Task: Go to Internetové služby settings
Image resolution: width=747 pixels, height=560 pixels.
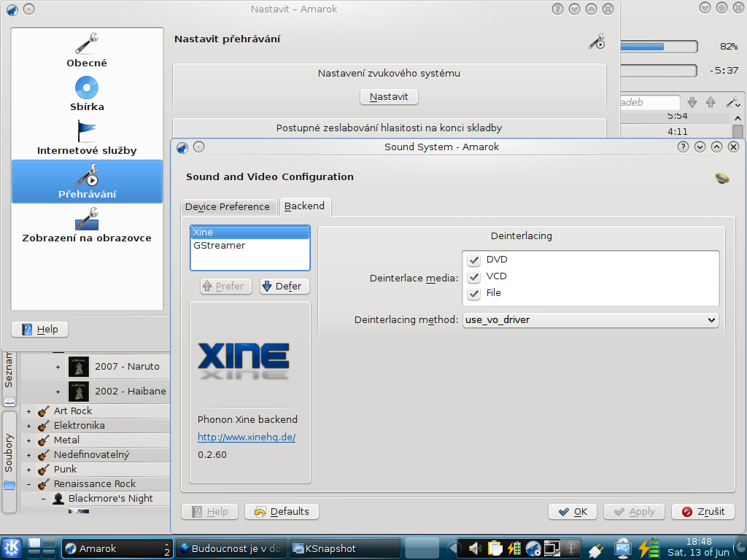Action: click(87, 138)
